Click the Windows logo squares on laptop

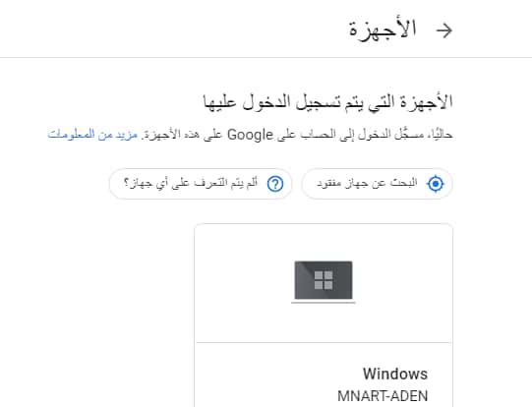pos(324,280)
